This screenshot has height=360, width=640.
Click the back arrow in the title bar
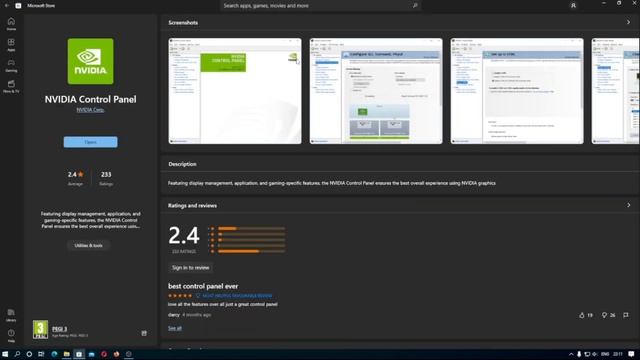[x=7, y=6]
